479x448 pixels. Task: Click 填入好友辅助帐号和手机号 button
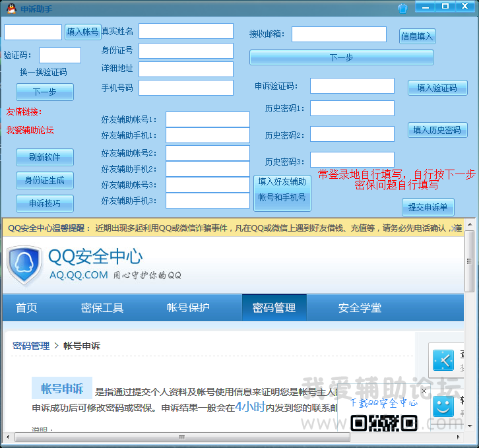point(282,193)
